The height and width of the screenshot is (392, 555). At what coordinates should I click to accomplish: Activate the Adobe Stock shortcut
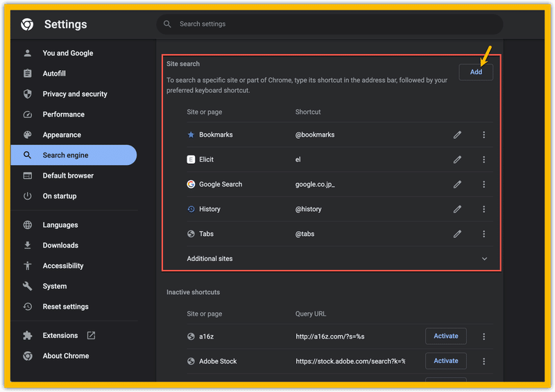(x=445, y=361)
